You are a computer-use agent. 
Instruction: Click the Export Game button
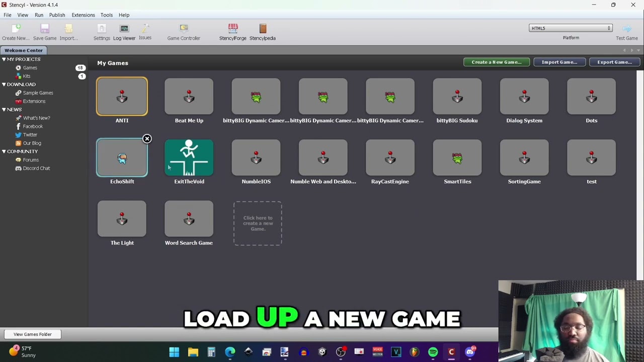[x=614, y=62]
